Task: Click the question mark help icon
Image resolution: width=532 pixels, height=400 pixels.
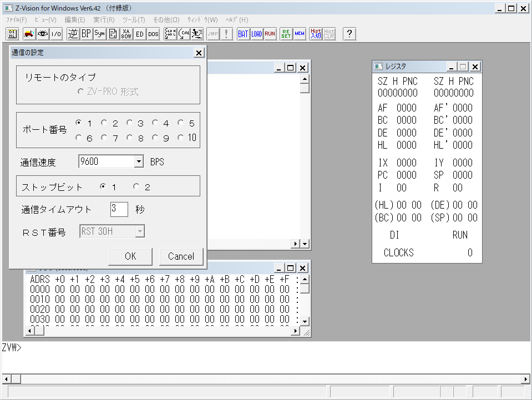Action: [349, 34]
